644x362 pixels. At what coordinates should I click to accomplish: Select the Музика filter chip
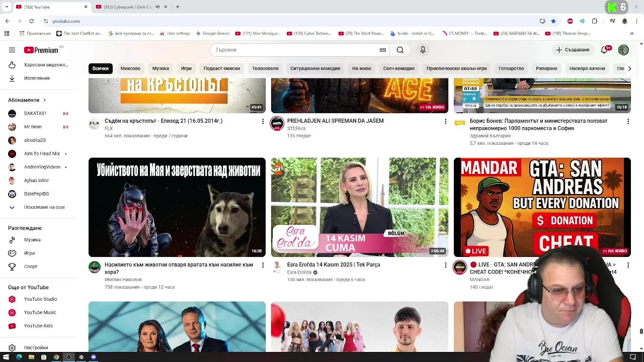pyautogui.click(x=160, y=68)
